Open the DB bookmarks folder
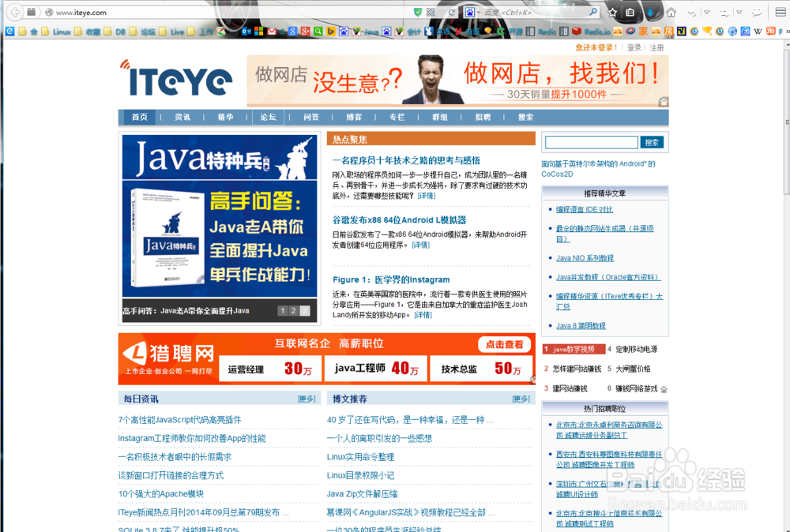The width and height of the screenshot is (790, 532). click(115, 32)
